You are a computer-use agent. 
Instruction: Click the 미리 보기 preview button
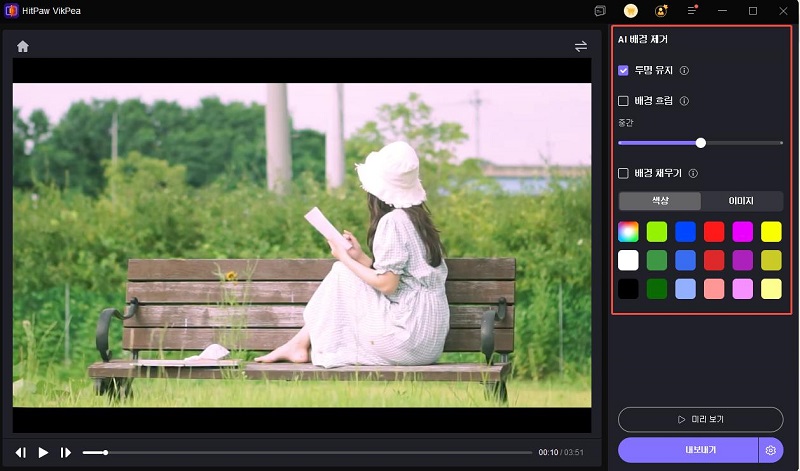point(700,419)
